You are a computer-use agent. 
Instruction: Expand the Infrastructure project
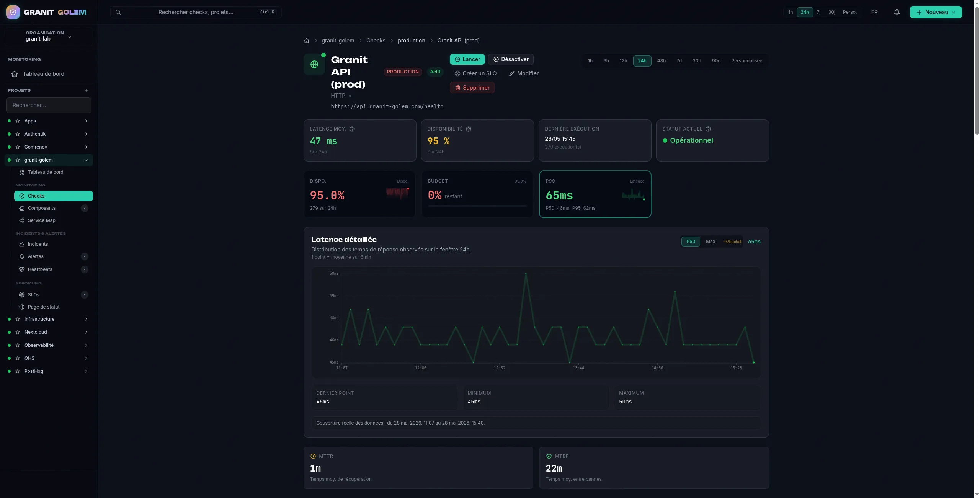86,319
